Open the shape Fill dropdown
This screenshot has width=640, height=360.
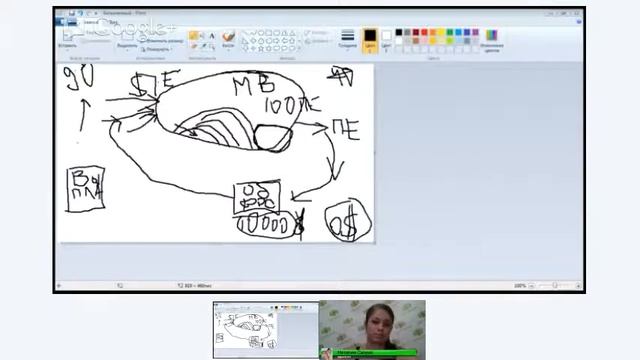click(318, 41)
